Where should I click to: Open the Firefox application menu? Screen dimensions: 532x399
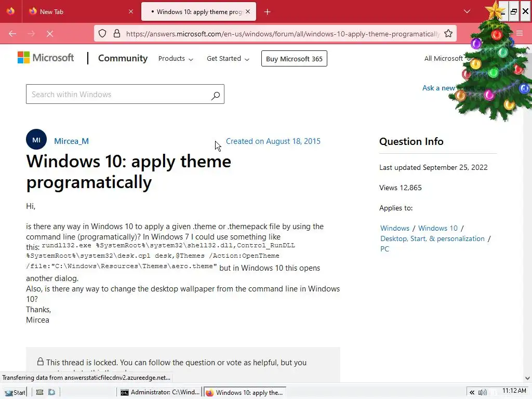pyautogui.click(x=520, y=33)
